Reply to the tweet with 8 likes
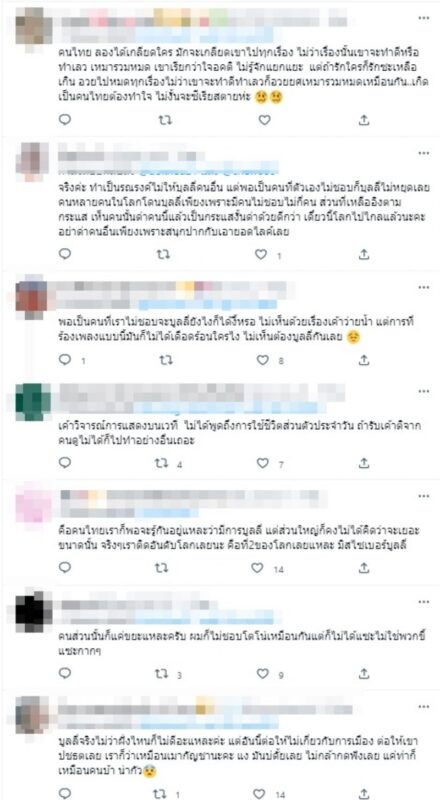 point(65,360)
